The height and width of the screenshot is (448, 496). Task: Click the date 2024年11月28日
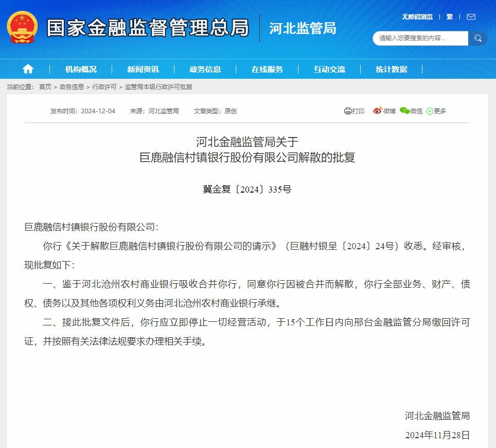point(437,435)
